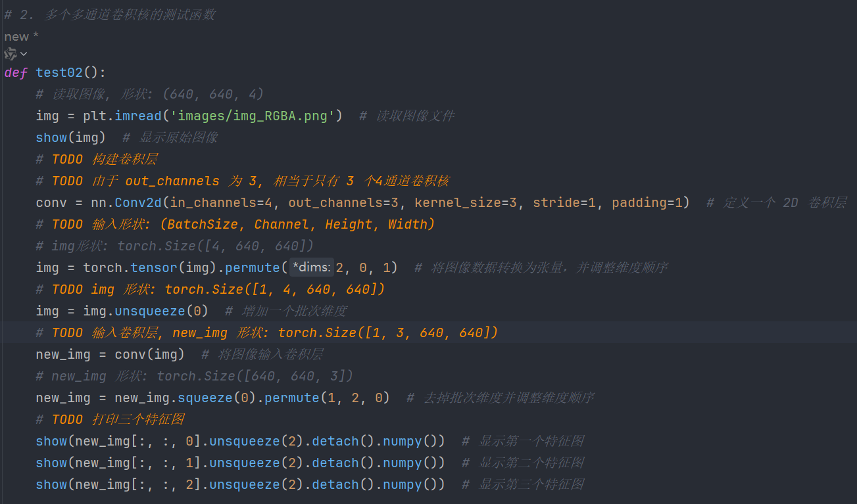Click the TODO comment 'torch.Size([1, 4, 640, 640])'
The height and width of the screenshot is (504, 857).
(x=210, y=289)
